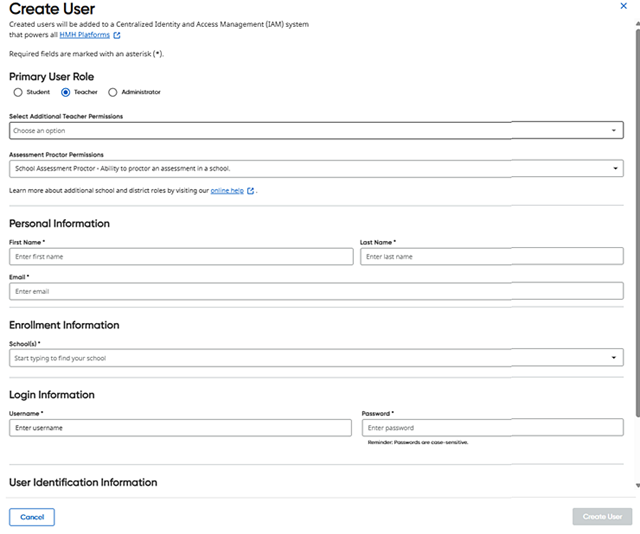The height and width of the screenshot is (534, 640).
Task: Click into the Username field
Action: [x=180, y=428]
